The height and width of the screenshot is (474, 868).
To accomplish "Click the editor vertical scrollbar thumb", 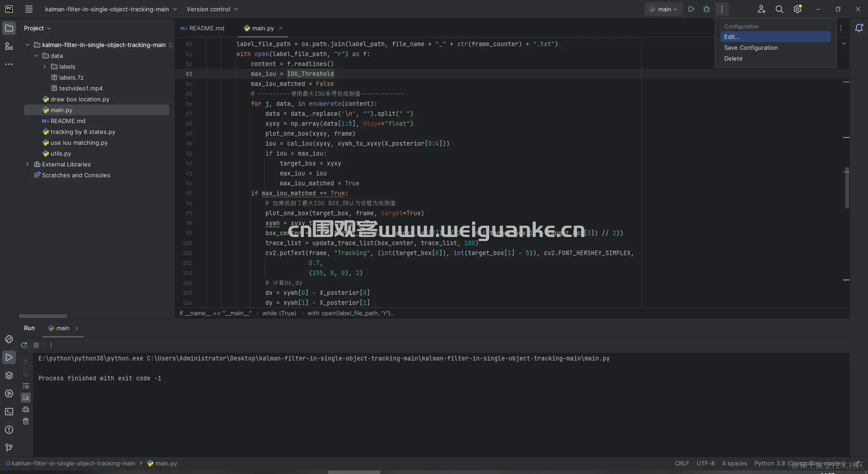I will click(x=847, y=188).
